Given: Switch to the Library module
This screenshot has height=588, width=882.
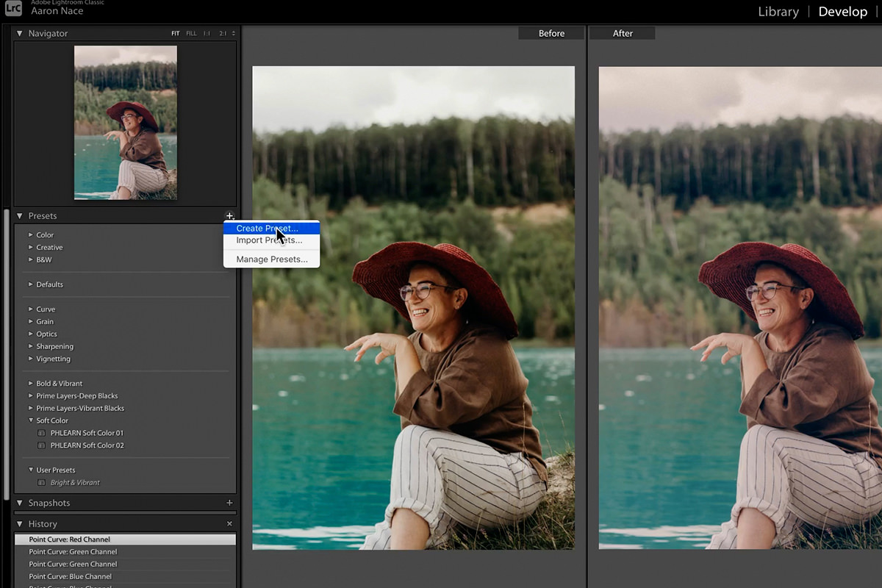Looking at the screenshot, I should (778, 11).
